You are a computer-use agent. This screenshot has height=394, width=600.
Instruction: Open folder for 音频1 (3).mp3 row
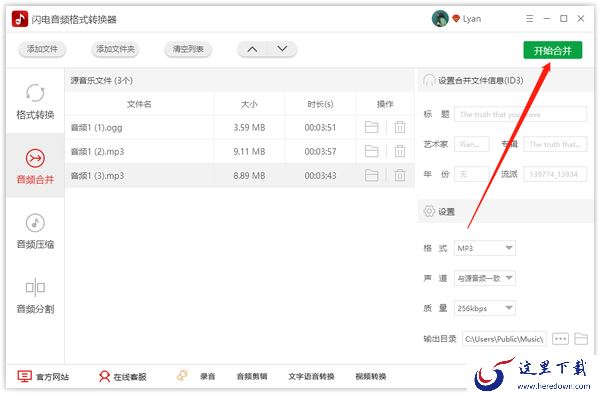tap(371, 175)
